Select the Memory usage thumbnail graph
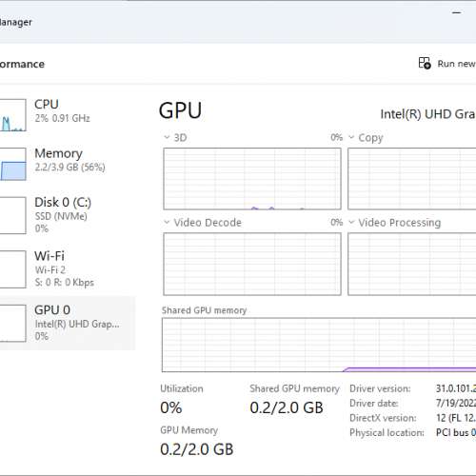This screenshot has width=476, height=476. point(12,164)
